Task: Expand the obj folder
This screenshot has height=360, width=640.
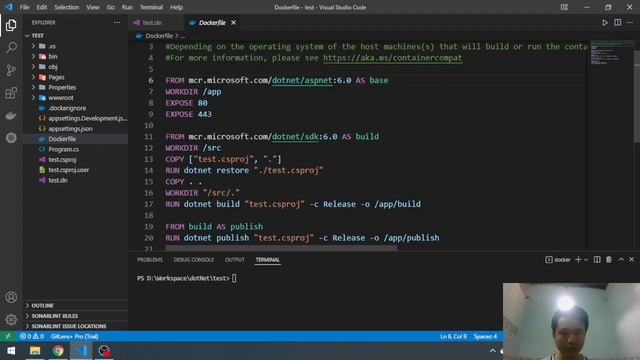Action: 33,67
